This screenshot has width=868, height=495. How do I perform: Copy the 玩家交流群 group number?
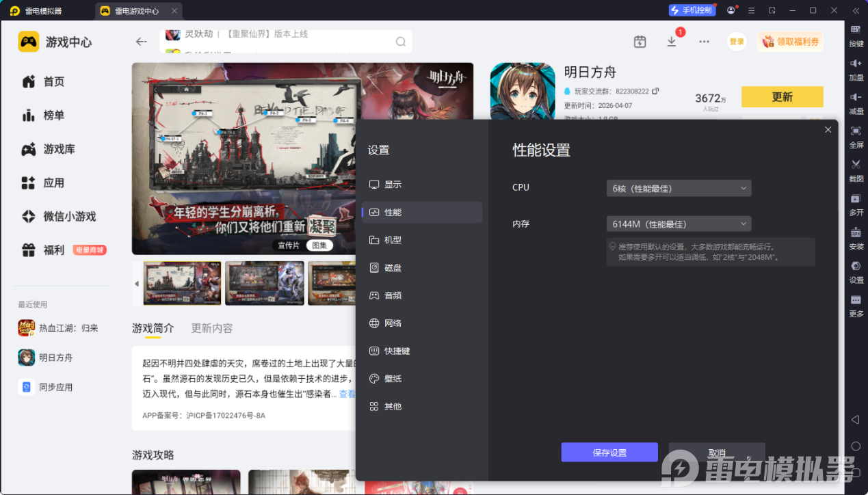coord(655,91)
